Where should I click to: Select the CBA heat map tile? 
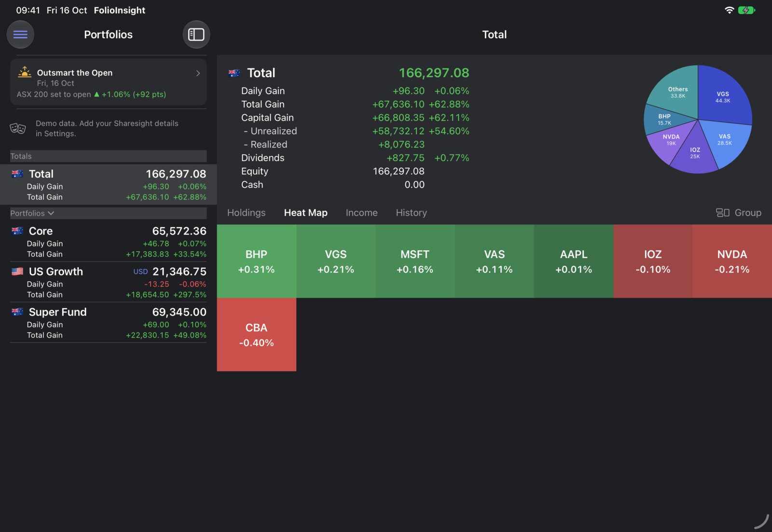coord(257,334)
